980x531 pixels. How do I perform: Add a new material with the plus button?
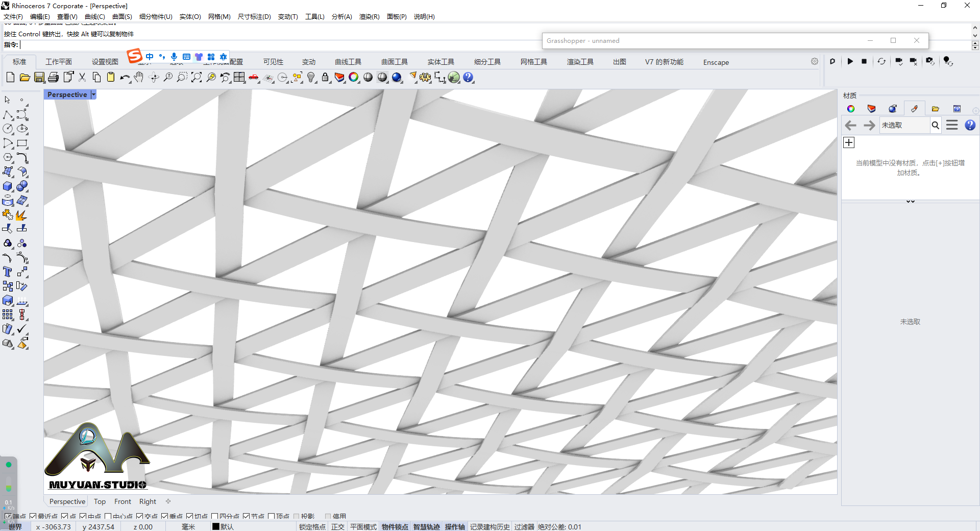click(x=849, y=142)
